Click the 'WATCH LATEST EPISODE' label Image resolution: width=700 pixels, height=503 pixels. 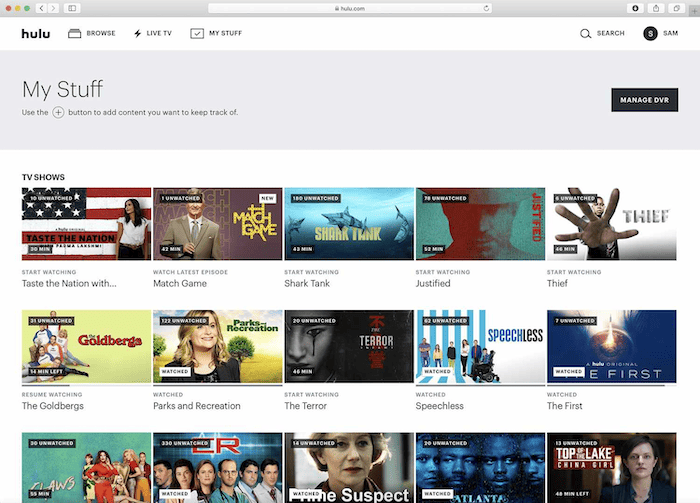coord(191,272)
